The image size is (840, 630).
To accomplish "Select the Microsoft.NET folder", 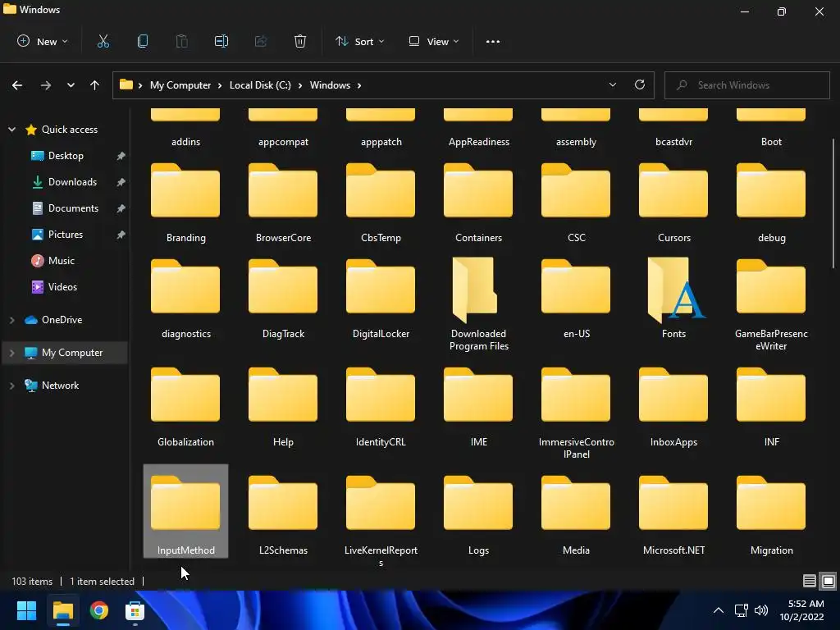I will [673, 515].
